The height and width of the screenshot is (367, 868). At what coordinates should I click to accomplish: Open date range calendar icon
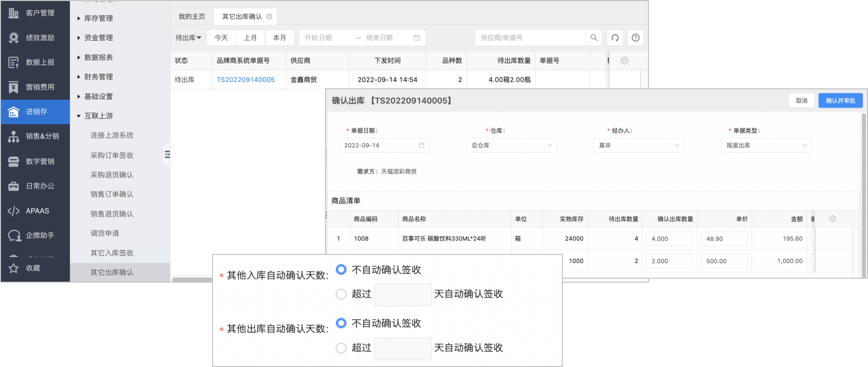coord(417,38)
